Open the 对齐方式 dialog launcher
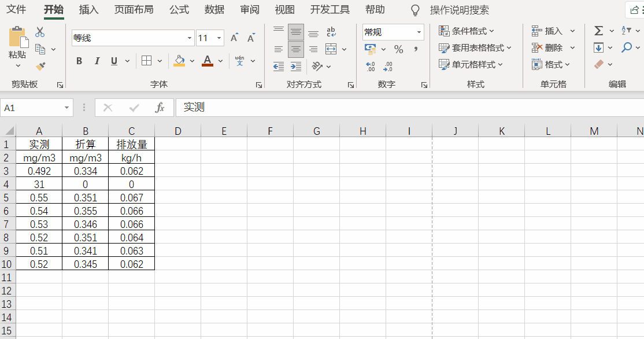This screenshot has width=644, height=339. [x=351, y=85]
